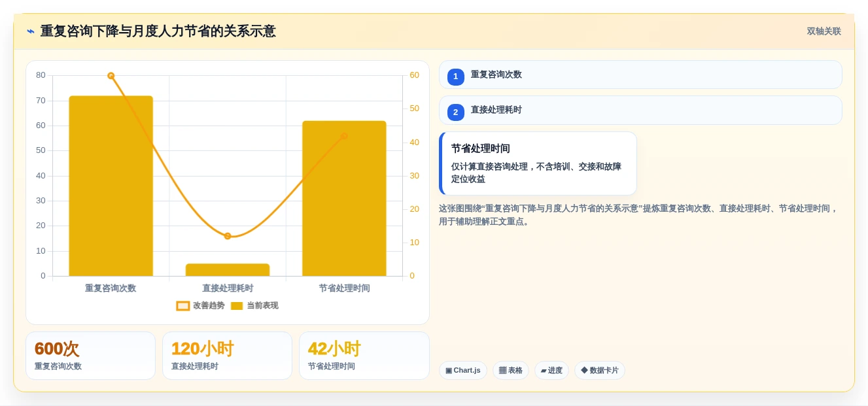Click the 重复咨询次数 x-axis label

(x=111, y=288)
